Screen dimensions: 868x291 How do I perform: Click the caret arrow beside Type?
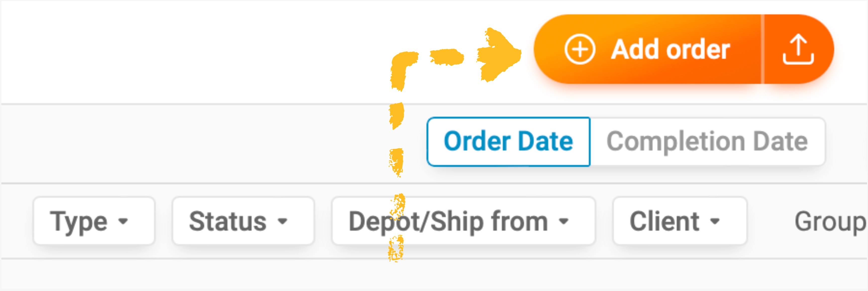point(123,221)
